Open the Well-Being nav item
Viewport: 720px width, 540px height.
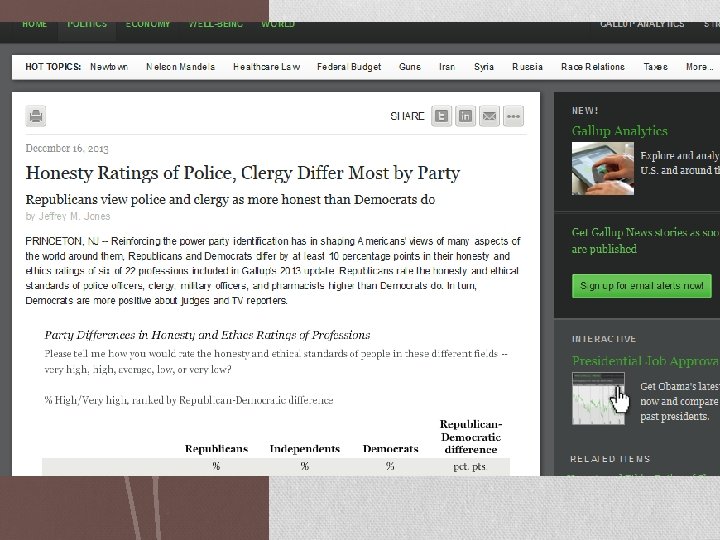tap(215, 24)
